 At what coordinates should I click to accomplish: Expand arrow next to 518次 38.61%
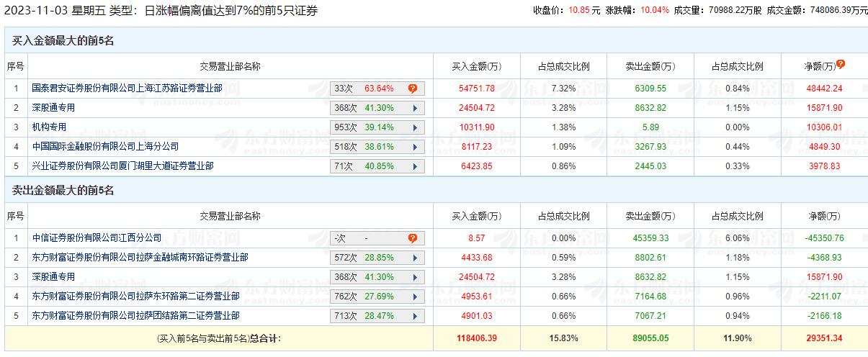click(415, 147)
